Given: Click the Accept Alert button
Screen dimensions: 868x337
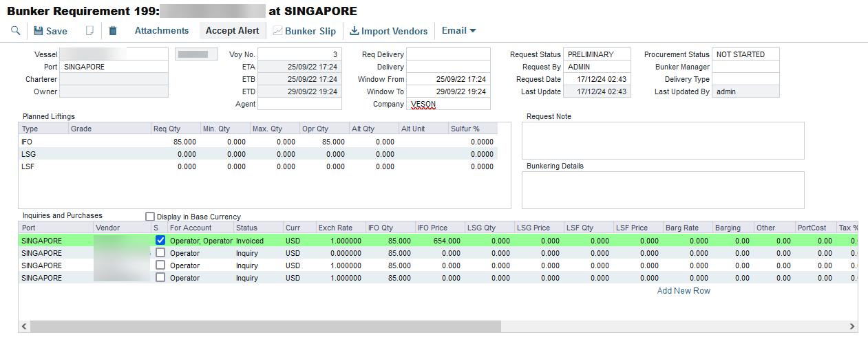Looking at the screenshot, I should [232, 31].
